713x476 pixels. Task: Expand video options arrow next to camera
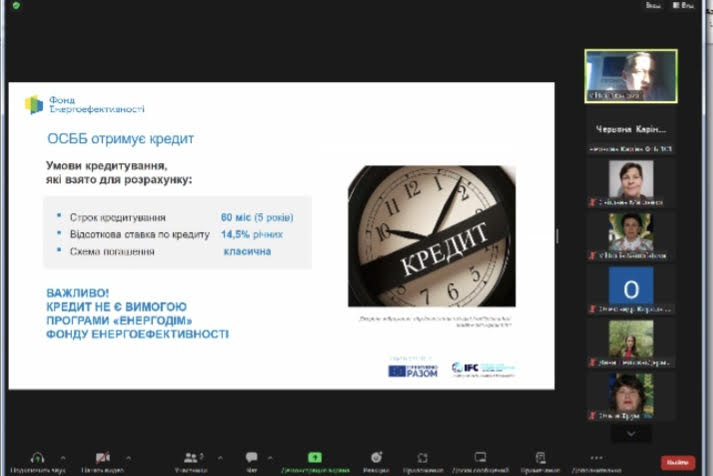click(x=126, y=457)
